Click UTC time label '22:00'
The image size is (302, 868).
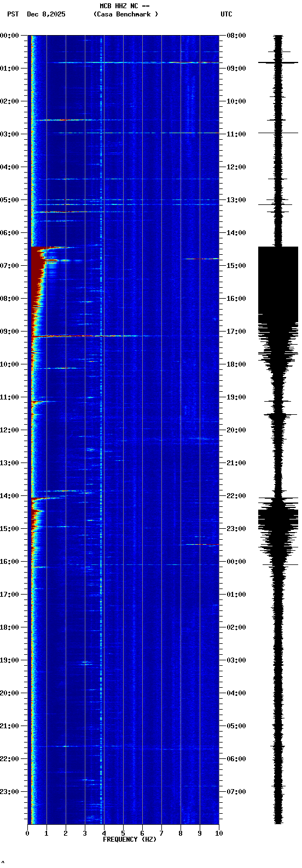tap(236, 496)
